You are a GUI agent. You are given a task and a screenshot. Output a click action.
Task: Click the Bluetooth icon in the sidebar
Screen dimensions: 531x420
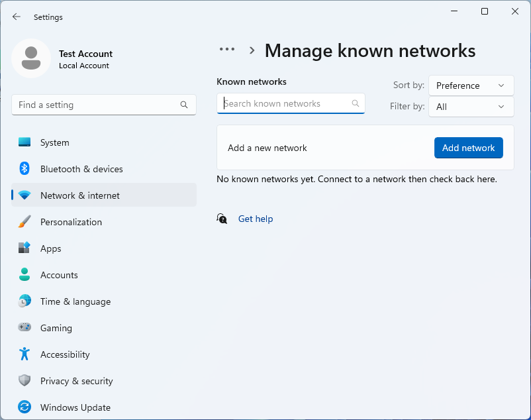pyautogui.click(x=24, y=169)
